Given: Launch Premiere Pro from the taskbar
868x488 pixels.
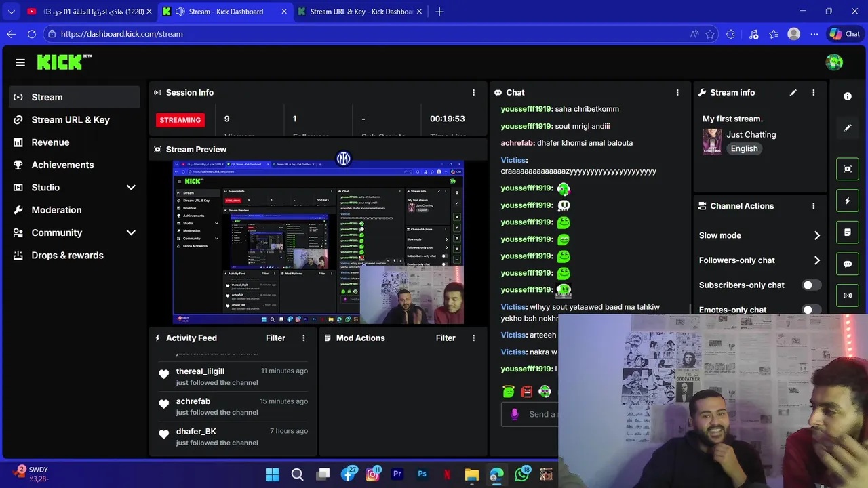Looking at the screenshot, I should point(397,474).
